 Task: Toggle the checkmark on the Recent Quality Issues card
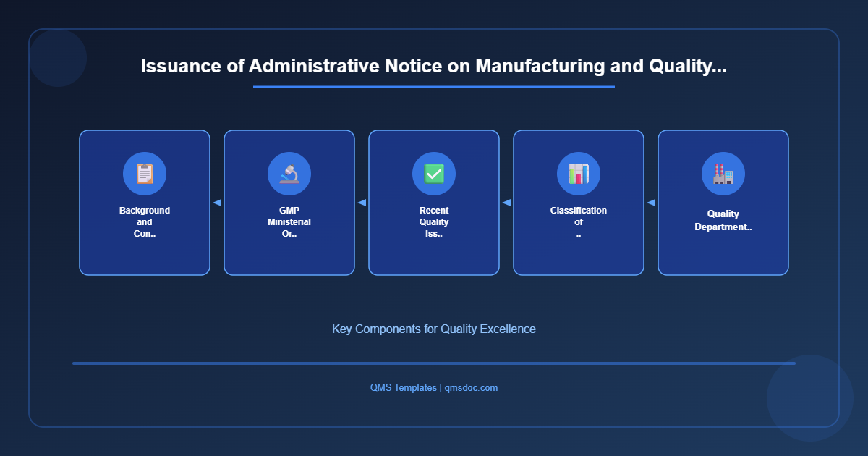pyautogui.click(x=434, y=174)
